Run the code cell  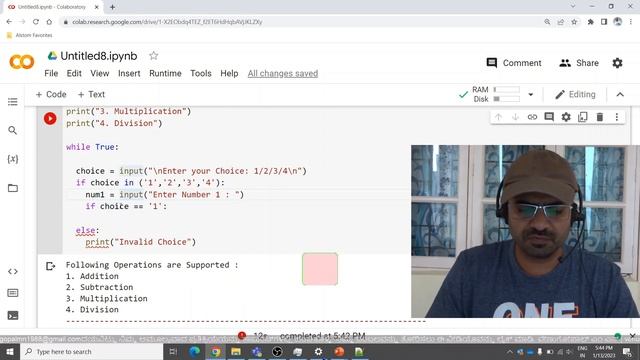click(50, 118)
